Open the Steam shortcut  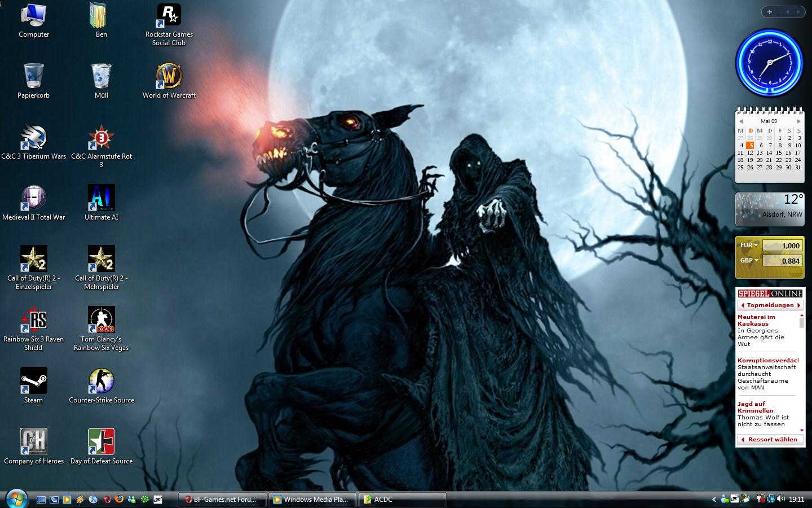(x=34, y=386)
